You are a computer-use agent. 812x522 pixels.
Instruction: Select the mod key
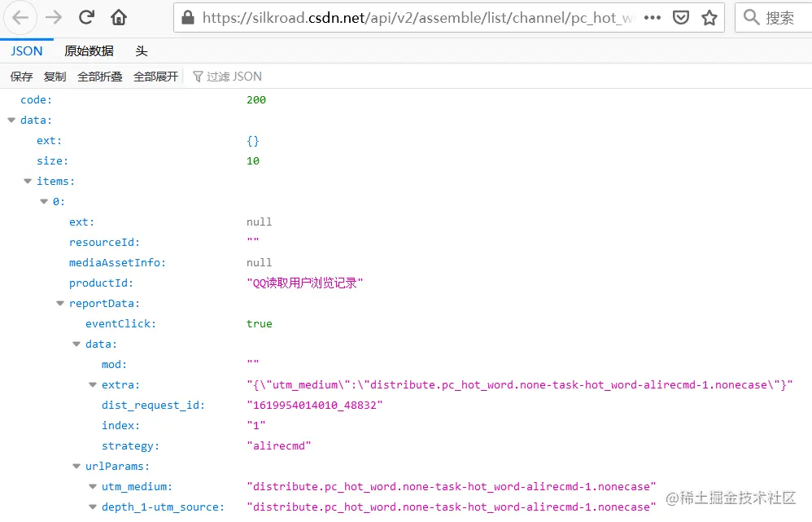coord(114,364)
